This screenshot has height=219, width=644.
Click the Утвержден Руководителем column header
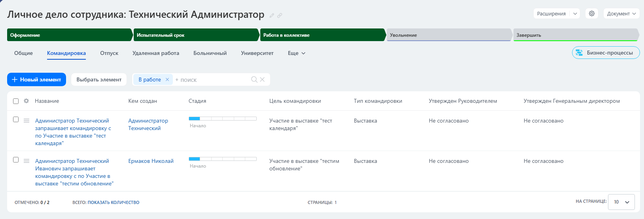pyautogui.click(x=463, y=101)
